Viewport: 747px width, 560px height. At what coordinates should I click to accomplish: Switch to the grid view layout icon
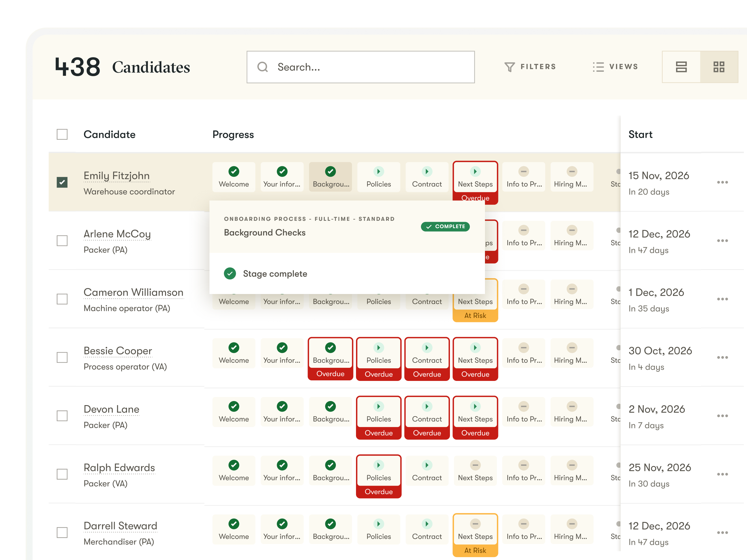pos(719,67)
